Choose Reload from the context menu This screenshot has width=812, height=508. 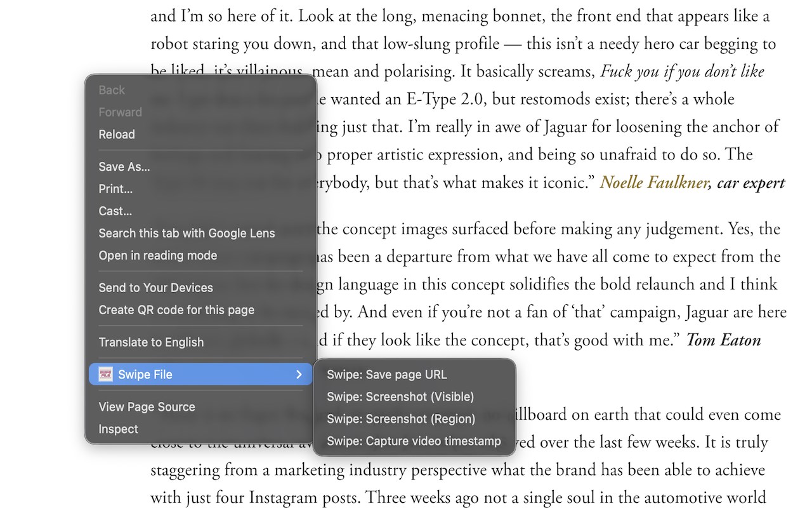pos(200,135)
